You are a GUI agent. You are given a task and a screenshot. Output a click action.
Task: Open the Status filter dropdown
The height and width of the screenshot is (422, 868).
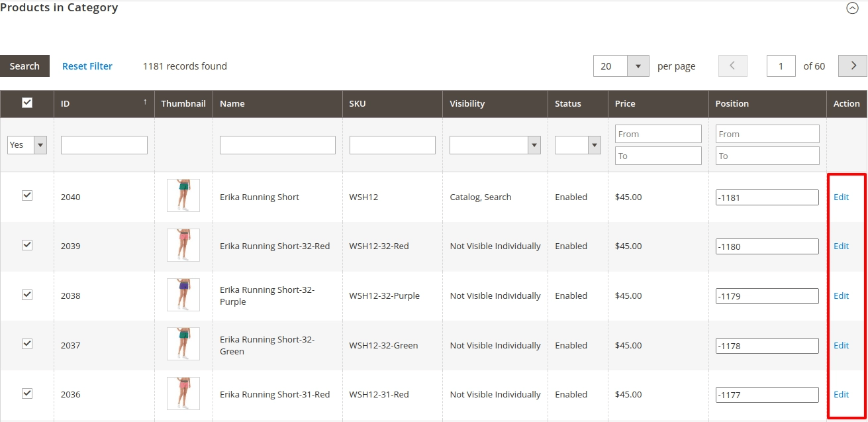coord(578,145)
